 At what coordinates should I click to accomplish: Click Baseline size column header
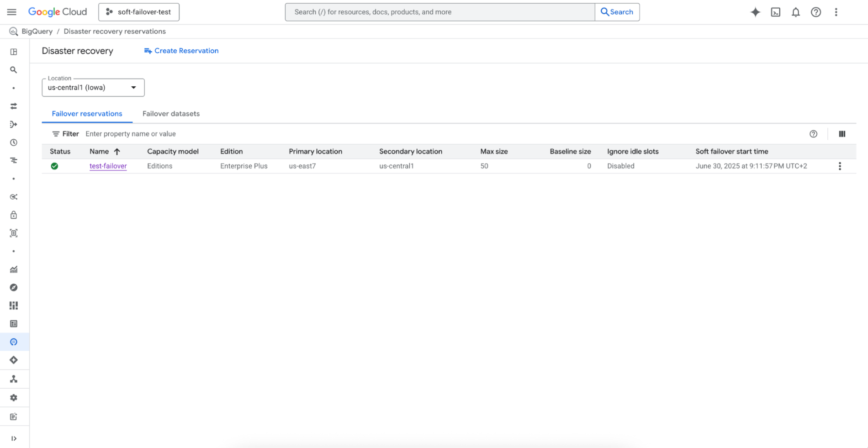click(570, 152)
